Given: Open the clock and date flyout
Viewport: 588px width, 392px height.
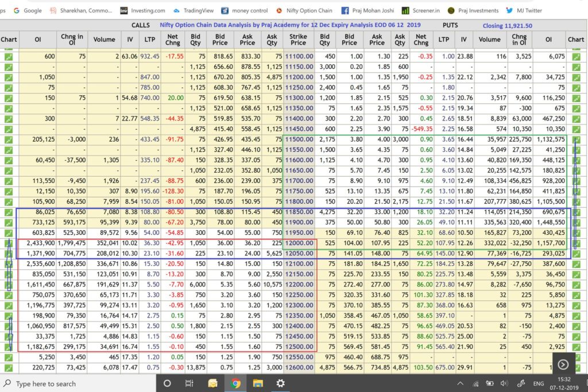Looking at the screenshot, I should (x=564, y=383).
